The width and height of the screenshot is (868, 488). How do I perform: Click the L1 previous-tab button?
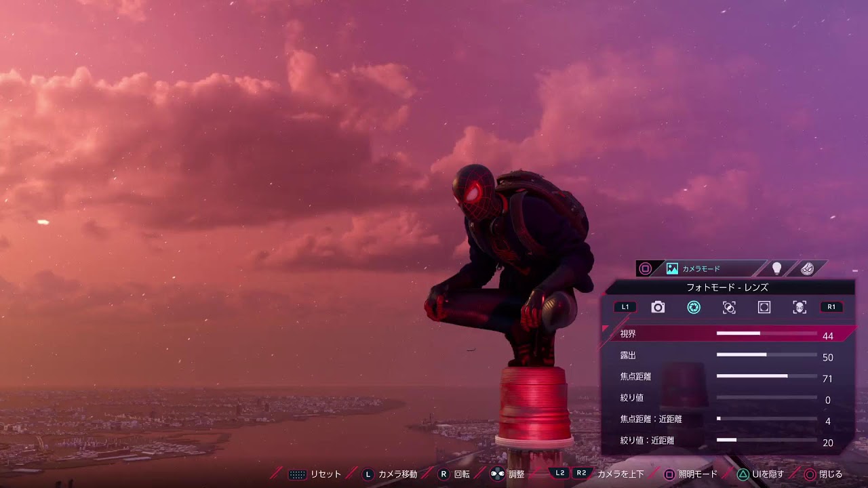tap(625, 307)
